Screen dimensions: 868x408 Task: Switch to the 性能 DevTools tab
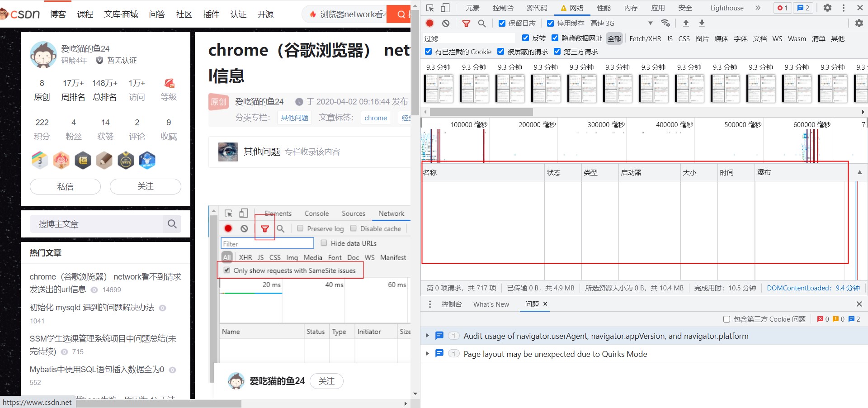coord(604,8)
